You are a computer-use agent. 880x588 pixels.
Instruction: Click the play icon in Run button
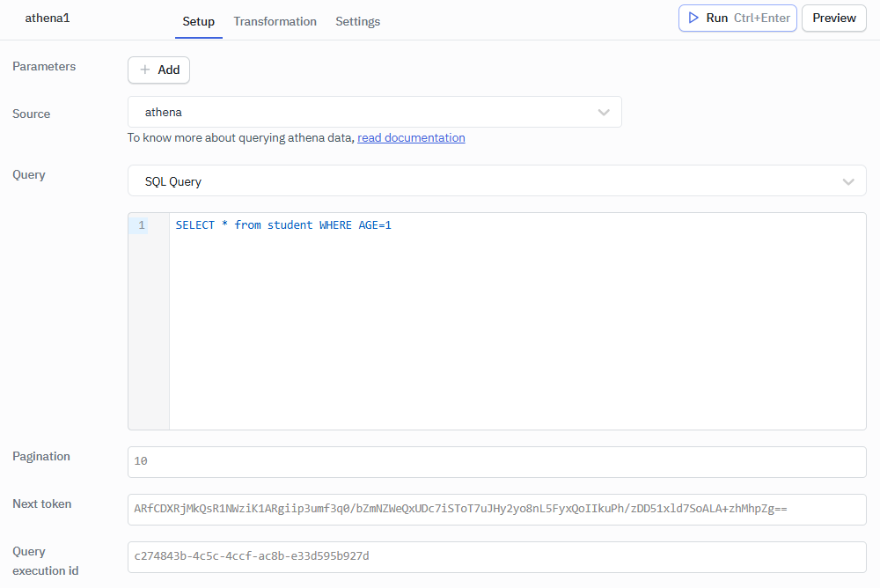point(693,18)
